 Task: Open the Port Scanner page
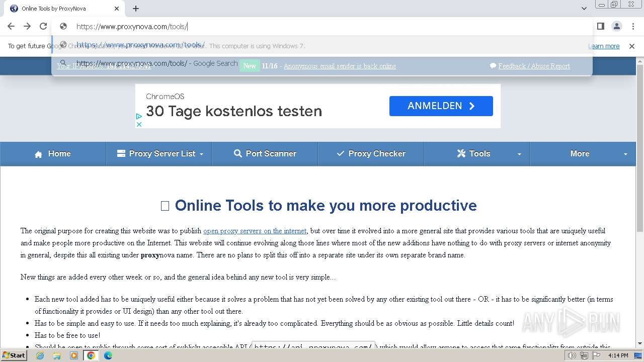(265, 154)
